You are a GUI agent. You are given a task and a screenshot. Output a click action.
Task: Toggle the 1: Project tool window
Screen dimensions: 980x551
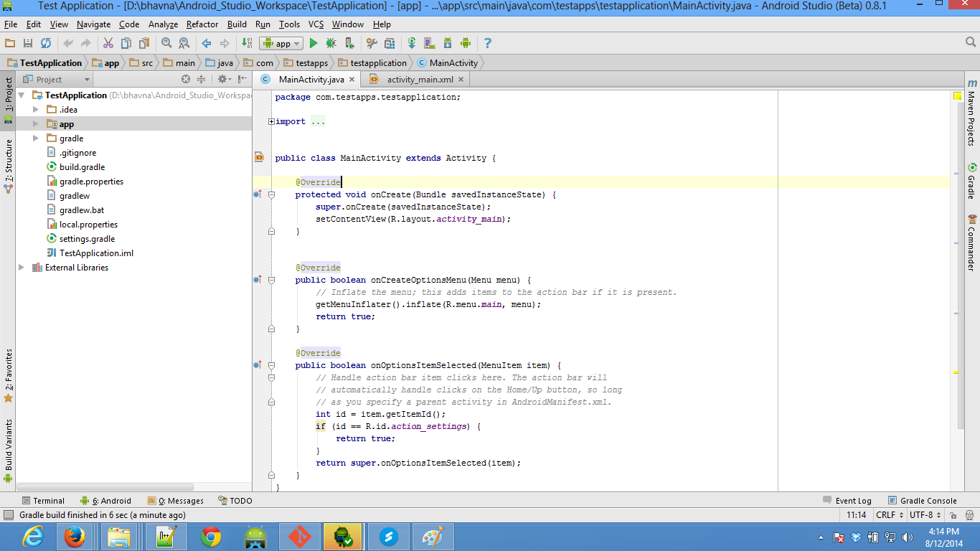point(8,99)
